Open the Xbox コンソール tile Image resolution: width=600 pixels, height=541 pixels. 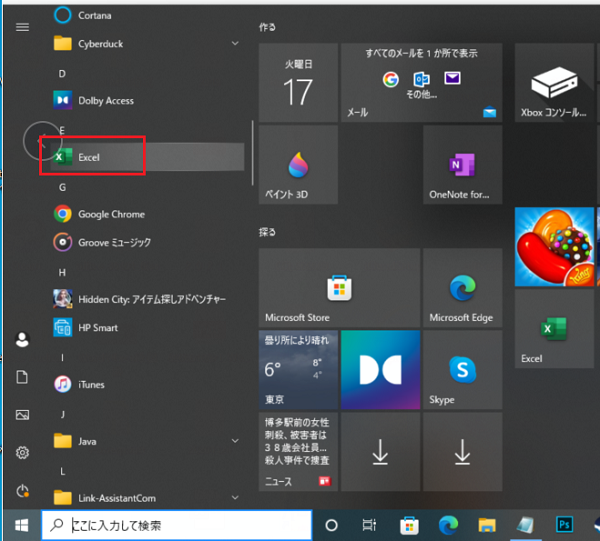[554, 83]
